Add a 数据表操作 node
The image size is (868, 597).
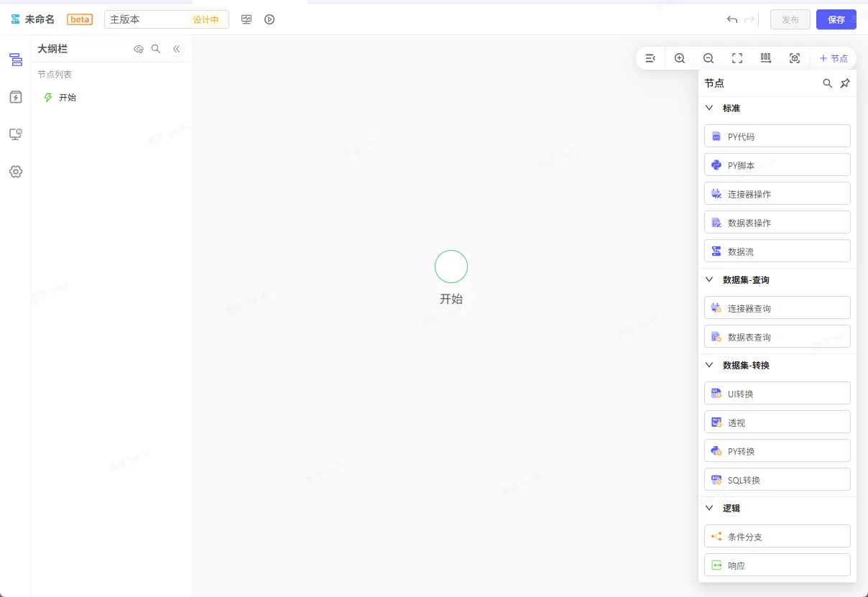click(777, 222)
